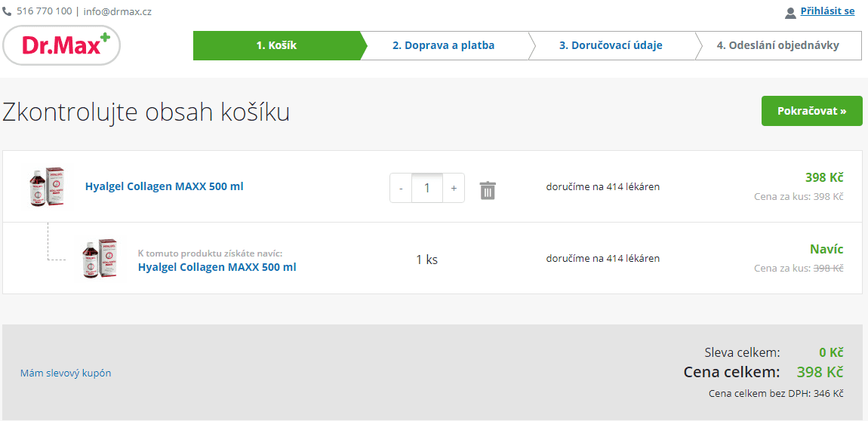
Task: Click the user profile icon
Action: 790,12
